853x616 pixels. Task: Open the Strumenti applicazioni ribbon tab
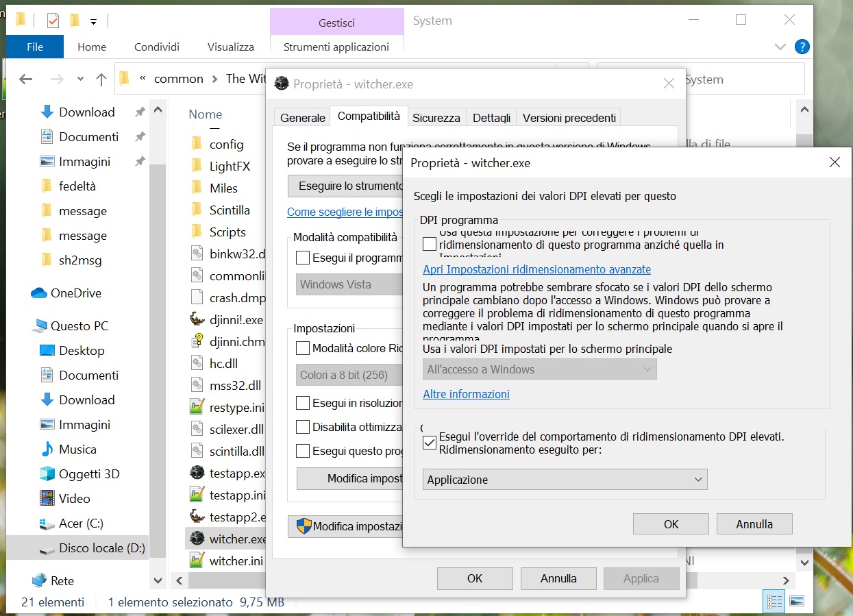click(x=336, y=47)
